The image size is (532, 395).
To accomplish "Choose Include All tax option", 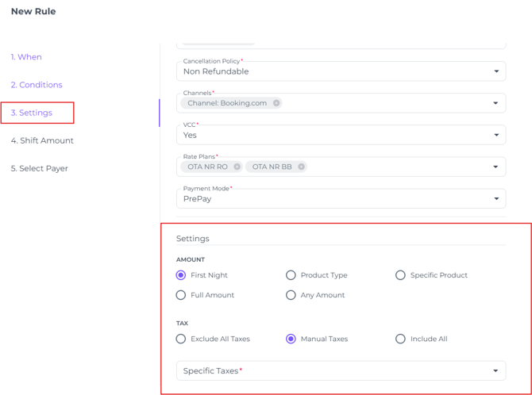I will [x=401, y=339].
